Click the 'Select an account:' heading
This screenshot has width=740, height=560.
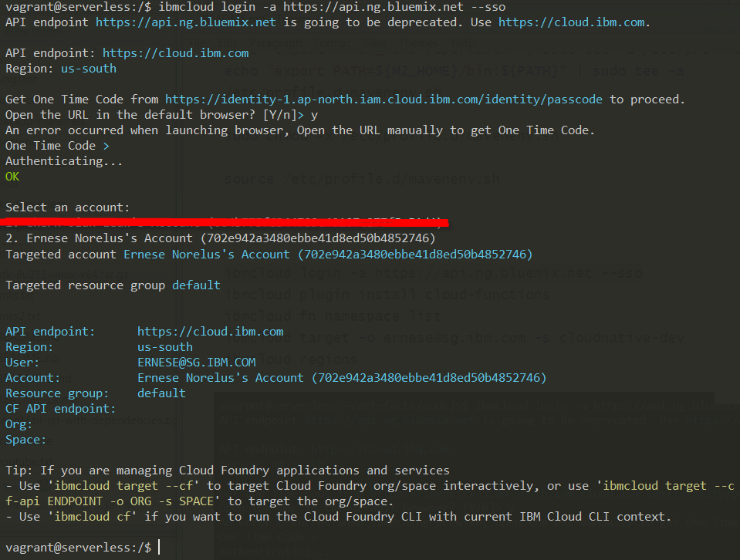pyautogui.click(x=67, y=207)
